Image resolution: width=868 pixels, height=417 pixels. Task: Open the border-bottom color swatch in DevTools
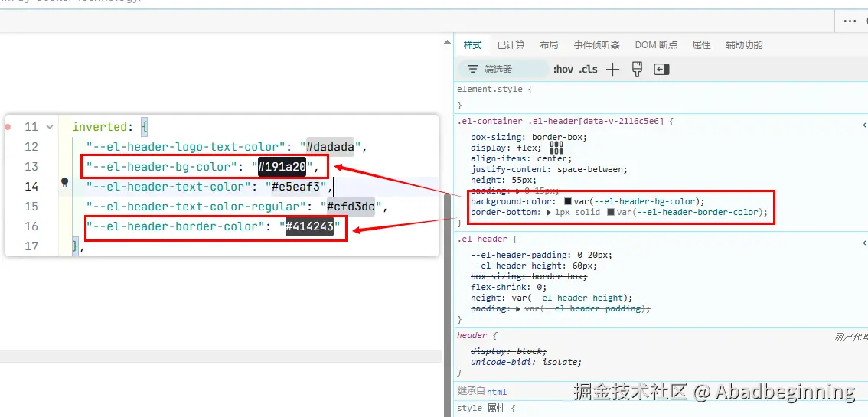click(611, 213)
